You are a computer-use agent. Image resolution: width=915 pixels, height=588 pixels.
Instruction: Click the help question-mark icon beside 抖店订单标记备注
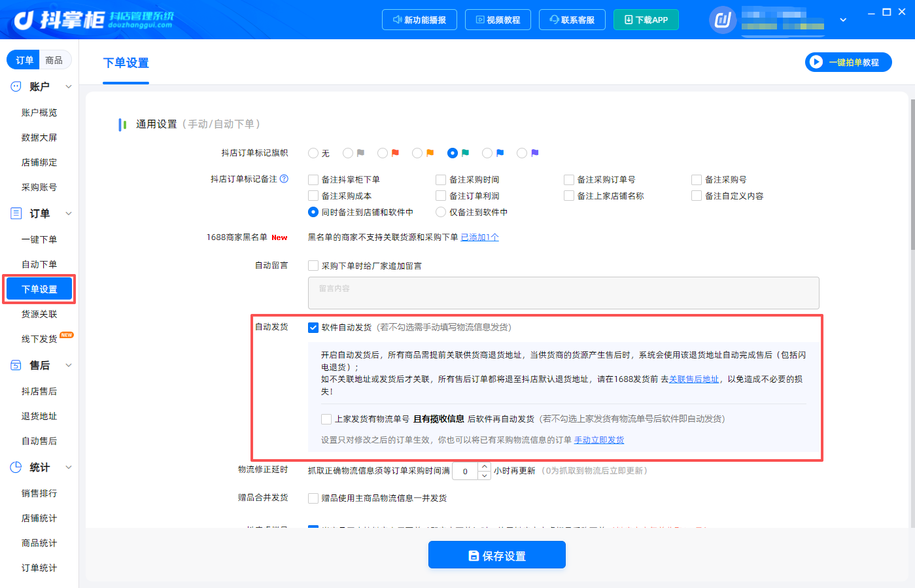click(x=284, y=179)
